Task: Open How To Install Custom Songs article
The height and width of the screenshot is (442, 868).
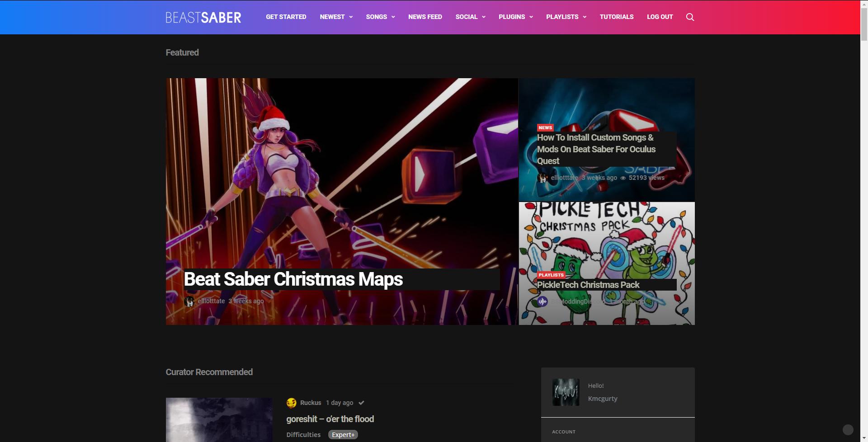Action: click(596, 149)
